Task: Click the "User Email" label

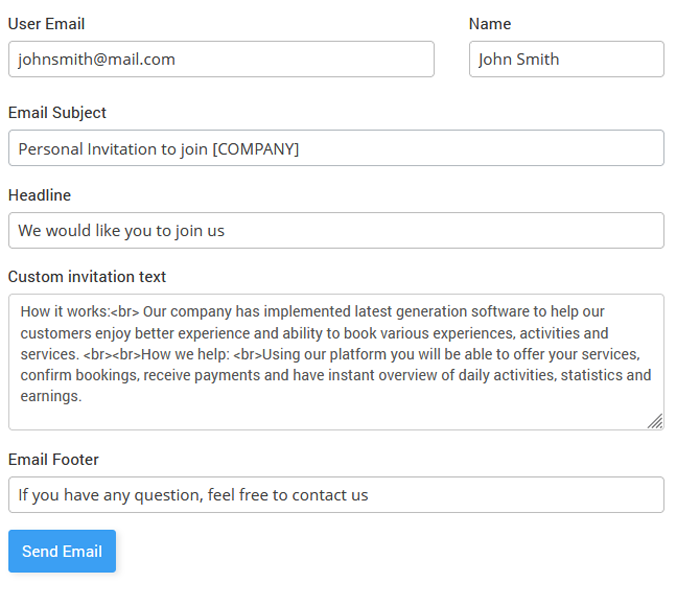Action: tap(46, 24)
